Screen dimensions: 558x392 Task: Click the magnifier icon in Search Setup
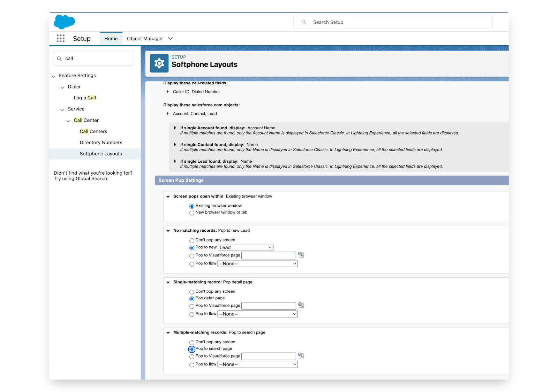[304, 22]
